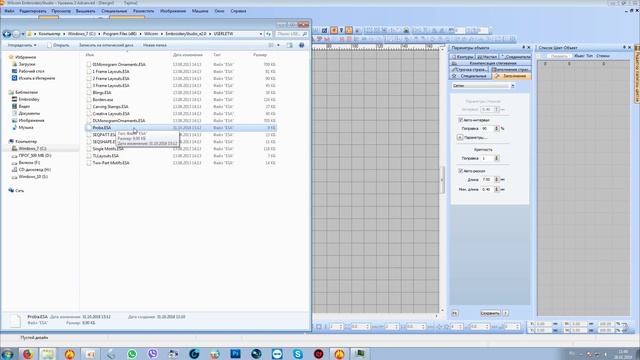Click the Сохранить button in object properties
The width and height of the screenshot is (640, 360).
click(x=490, y=313)
